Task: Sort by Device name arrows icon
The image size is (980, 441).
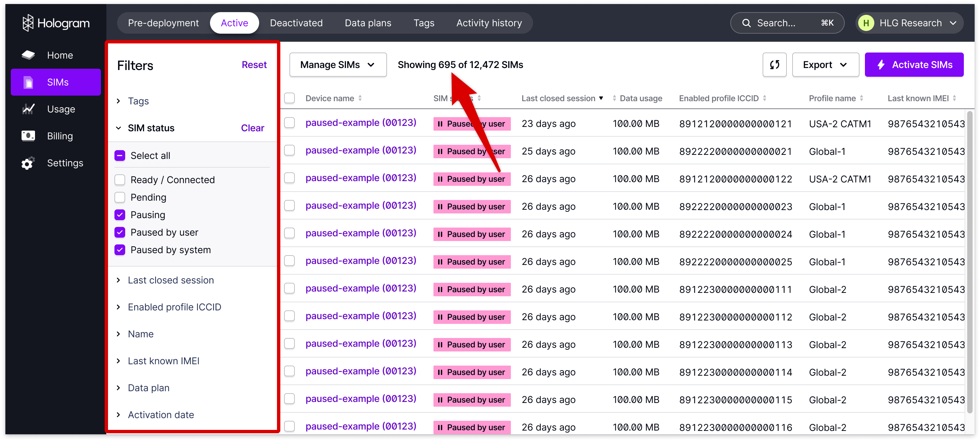Action: 360,98
